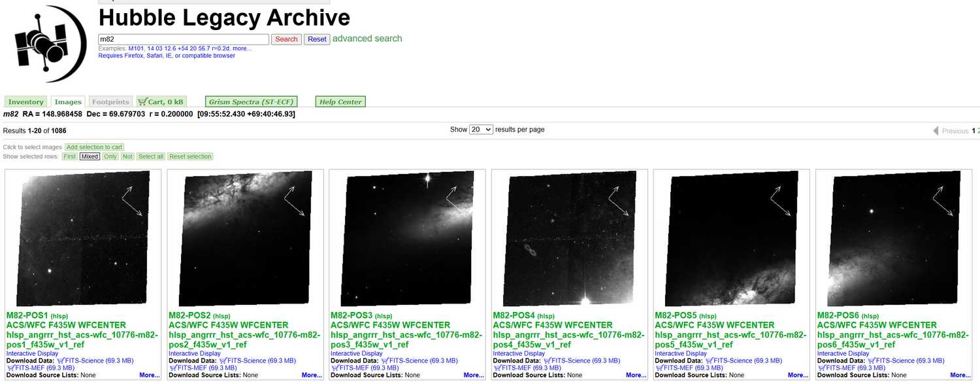Screen dimensions: 980x384
Task: Open the Cart, 0 kB tab
Action: click(x=161, y=102)
